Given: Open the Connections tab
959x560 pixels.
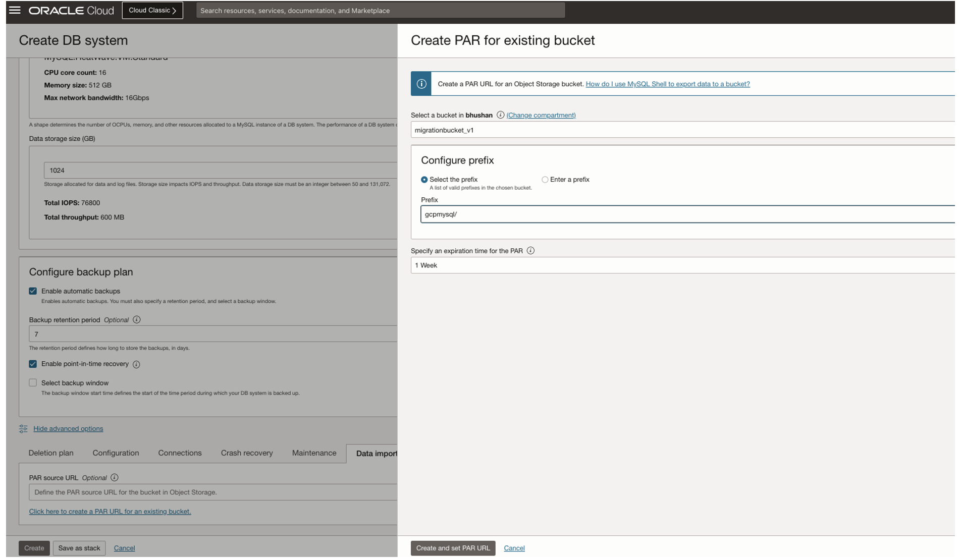Looking at the screenshot, I should pos(180,453).
